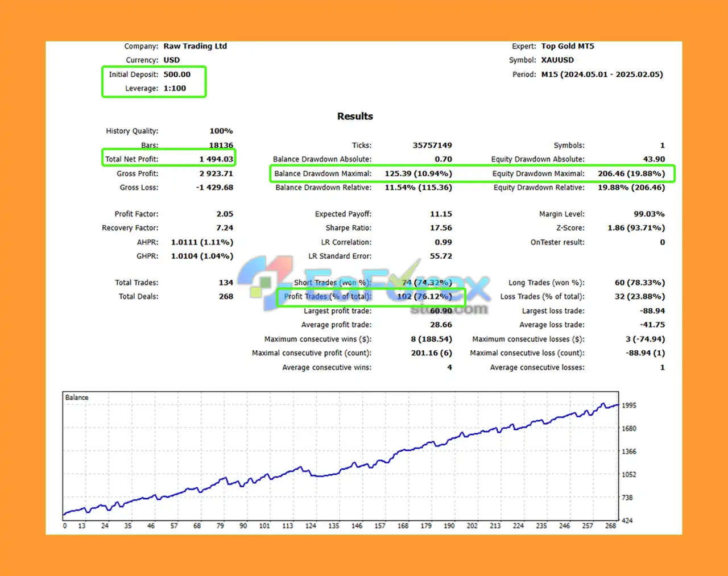Click the period M15 date range text

[x=602, y=74]
